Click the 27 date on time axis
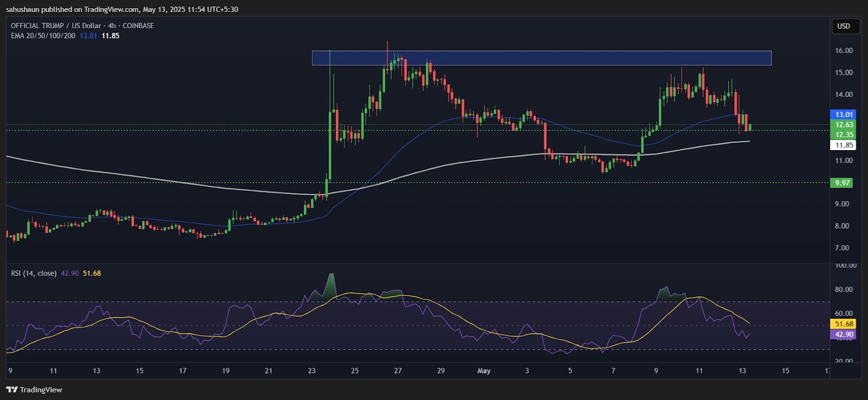This screenshot has width=868, height=400. (x=398, y=371)
